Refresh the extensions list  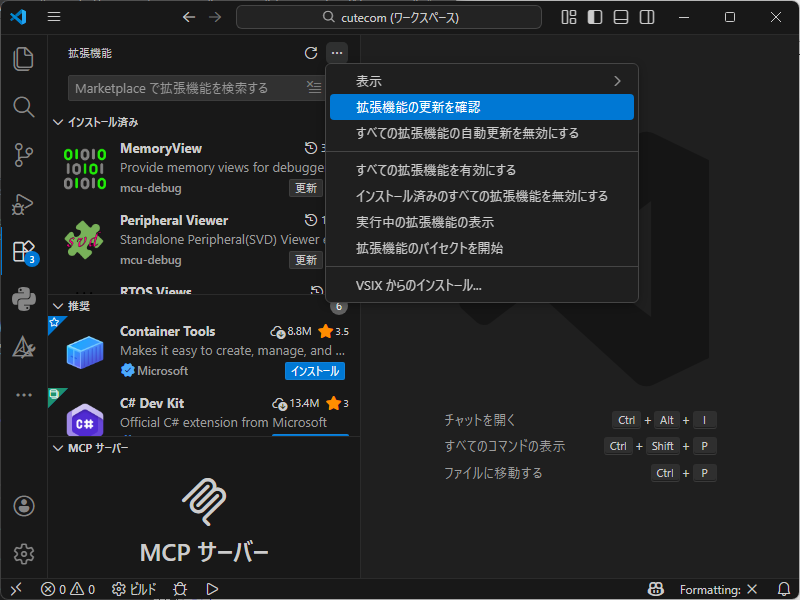311,53
